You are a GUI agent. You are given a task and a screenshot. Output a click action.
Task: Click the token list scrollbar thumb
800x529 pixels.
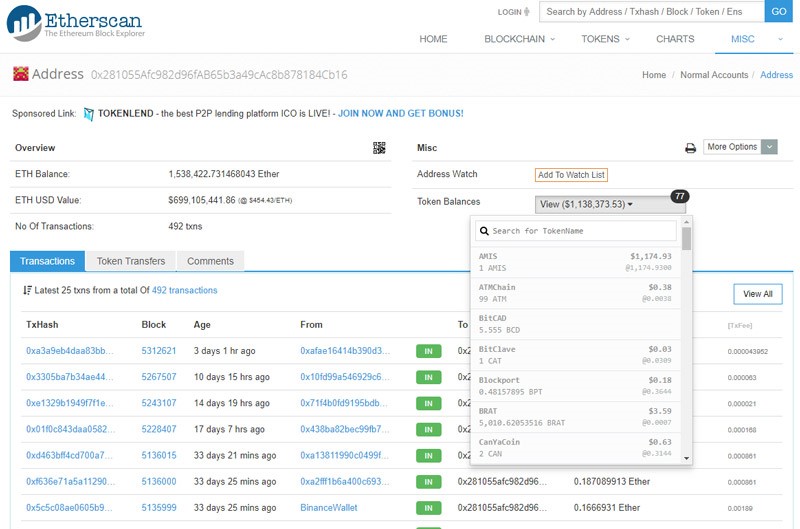[x=686, y=238]
